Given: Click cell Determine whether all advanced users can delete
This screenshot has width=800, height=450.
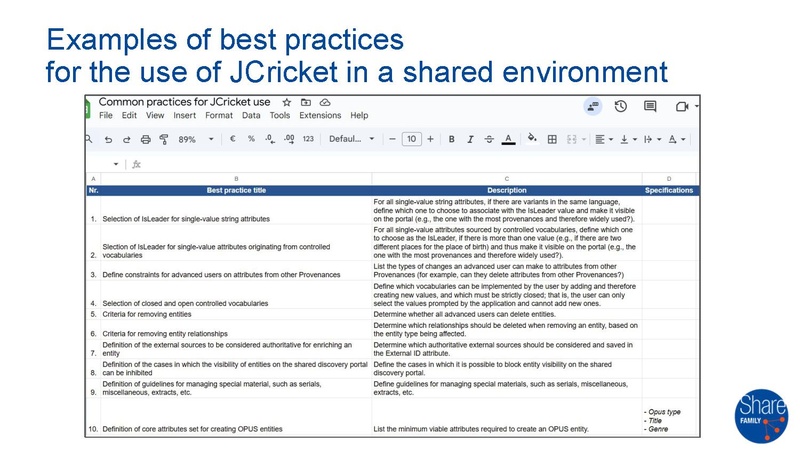Looking at the screenshot, I should pyautogui.click(x=507, y=314).
